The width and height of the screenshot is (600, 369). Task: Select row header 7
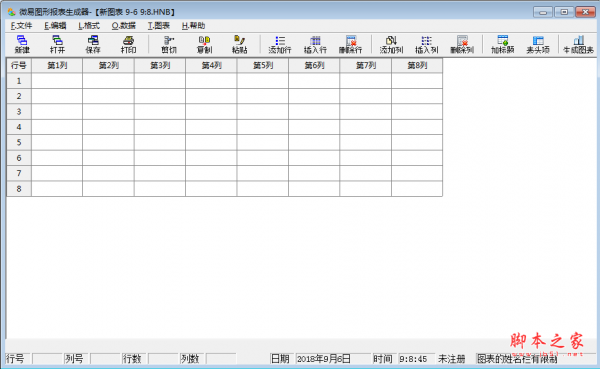tap(19, 173)
